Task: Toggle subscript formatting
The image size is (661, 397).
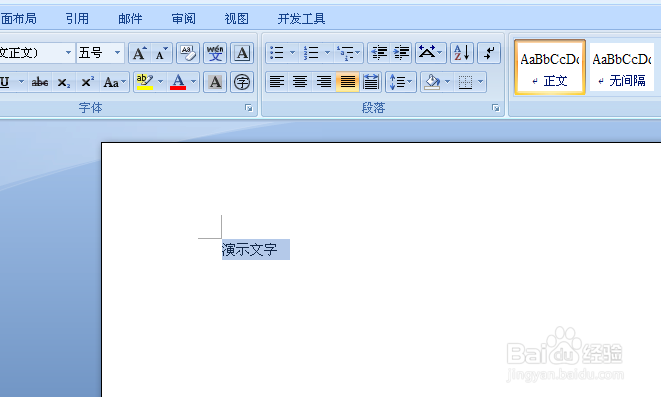Action: (x=64, y=82)
